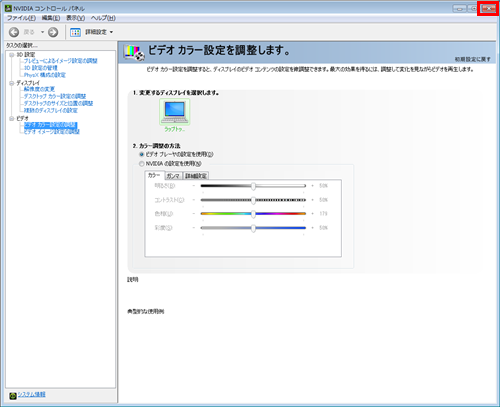Click the 彩度 saturation slider handle
Image resolution: width=500 pixels, height=407 pixels.
click(253, 228)
